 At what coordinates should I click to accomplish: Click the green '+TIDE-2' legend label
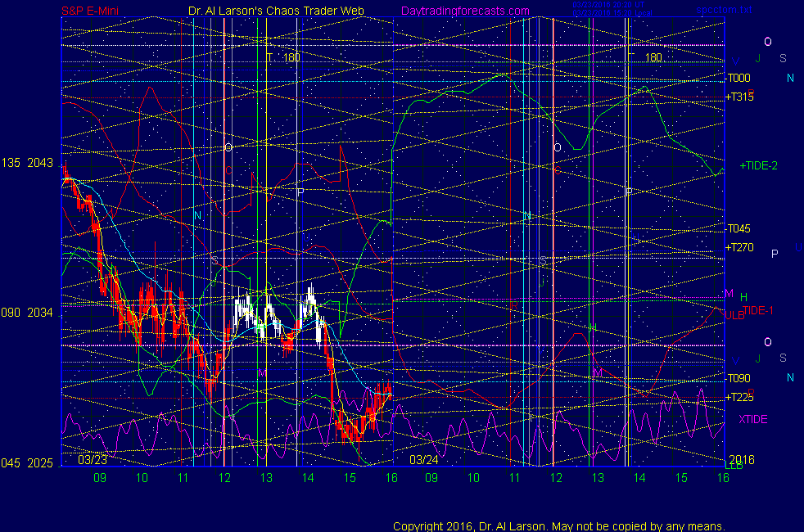click(758, 165)
